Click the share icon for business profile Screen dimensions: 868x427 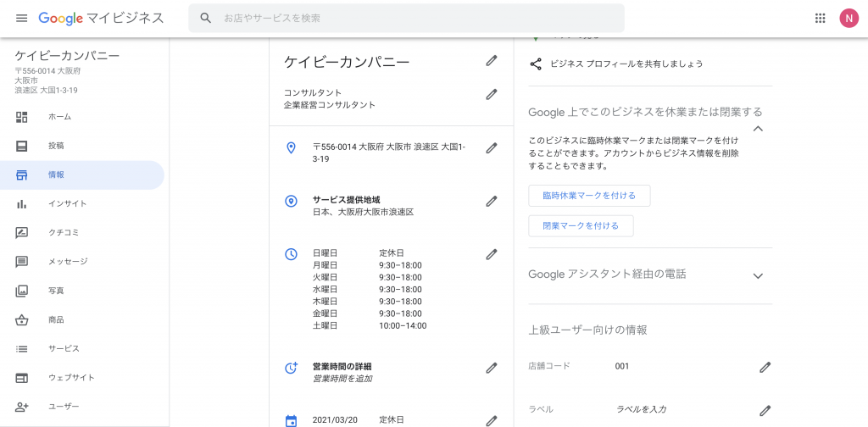pos(536,64)
